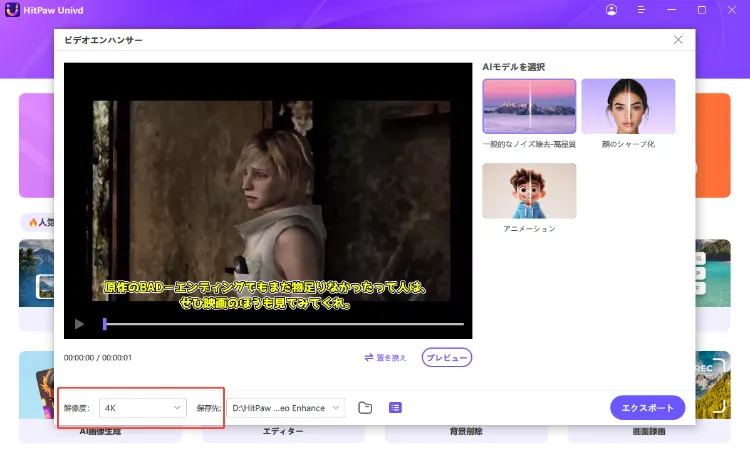Click the HitPaw Univd logo icon
This screenshot has width=750, height=450.
pos(13,10)
